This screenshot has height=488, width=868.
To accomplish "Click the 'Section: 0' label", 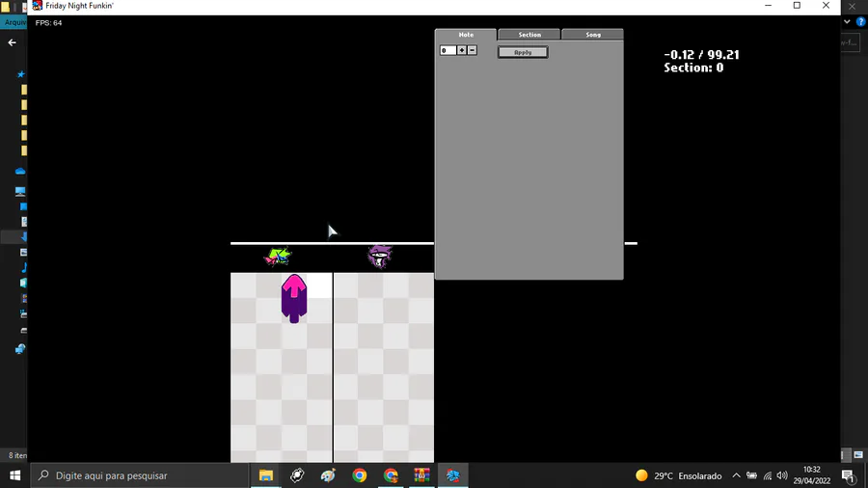I will point(693,68).
